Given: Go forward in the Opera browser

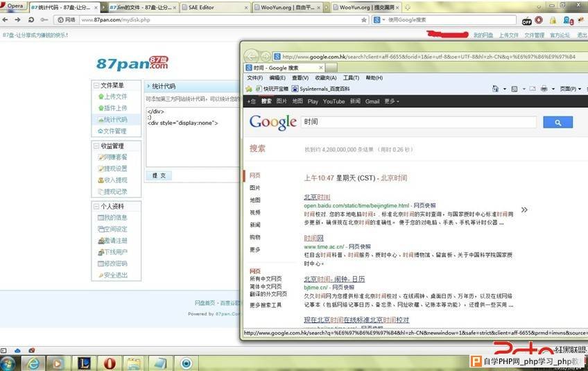Looking at the screenshot, I should [17, 19].
